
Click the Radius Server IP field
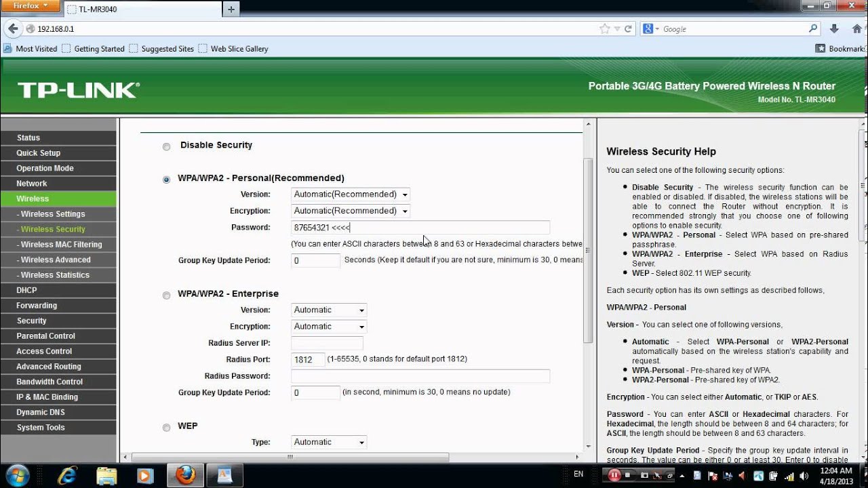(x=327, y=343)
